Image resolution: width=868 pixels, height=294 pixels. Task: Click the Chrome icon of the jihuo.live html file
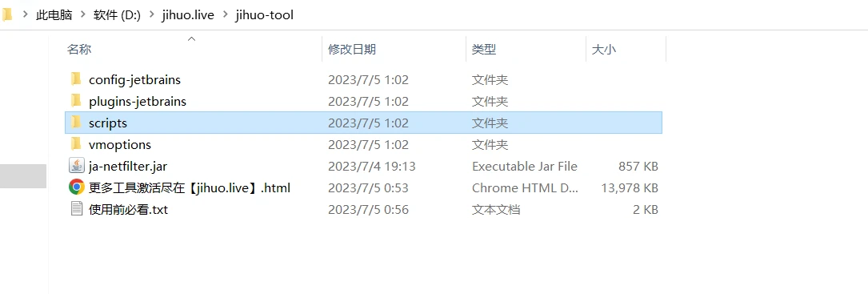point(76,187)
